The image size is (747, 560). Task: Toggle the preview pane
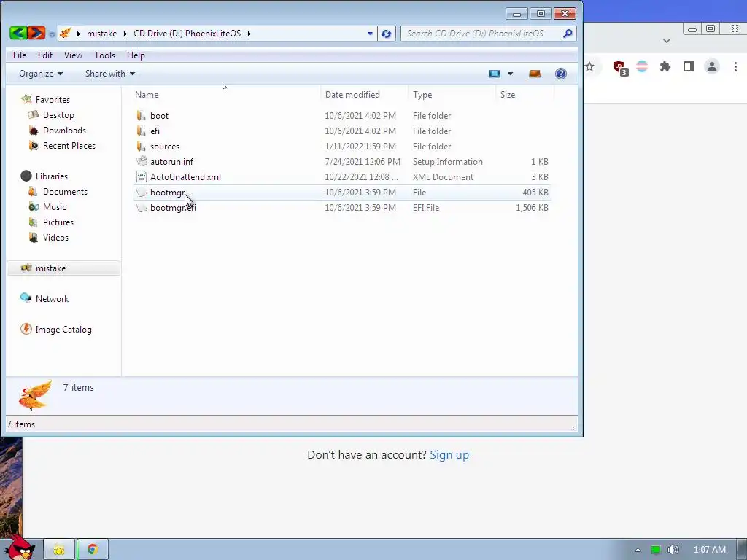[535, 74]
